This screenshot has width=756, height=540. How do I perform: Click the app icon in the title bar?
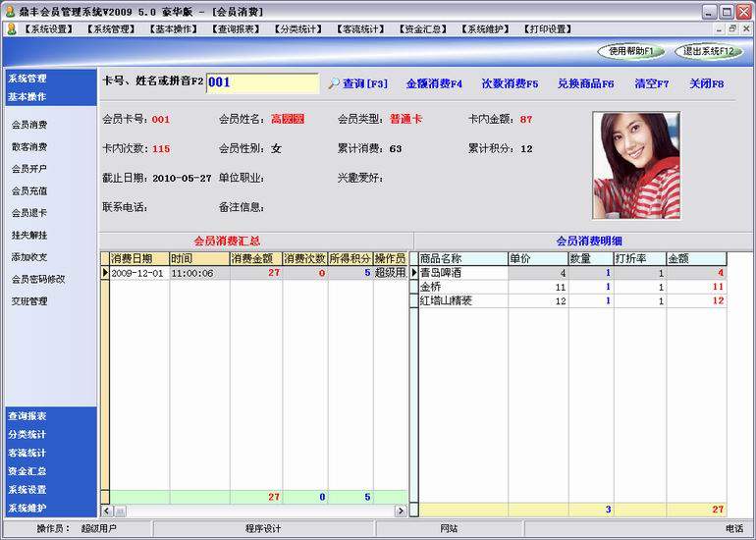[10, 12]
